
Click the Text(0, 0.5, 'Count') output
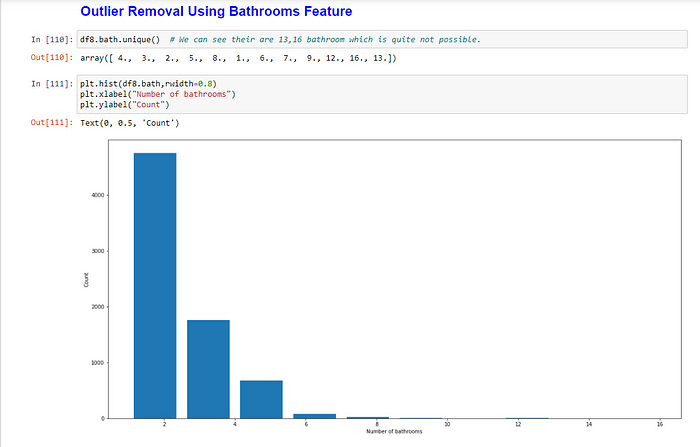tap(129, 123)
